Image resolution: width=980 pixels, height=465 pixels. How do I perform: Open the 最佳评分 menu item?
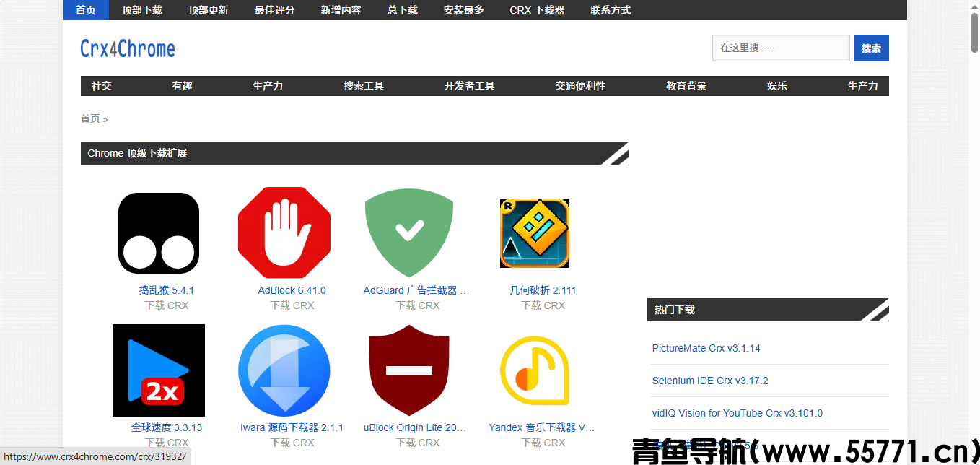[x=275, y=10]
